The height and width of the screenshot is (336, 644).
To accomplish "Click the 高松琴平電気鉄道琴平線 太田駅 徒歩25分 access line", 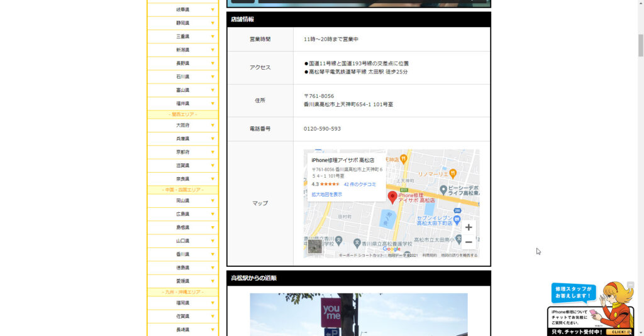I will [x=356, y=72].
